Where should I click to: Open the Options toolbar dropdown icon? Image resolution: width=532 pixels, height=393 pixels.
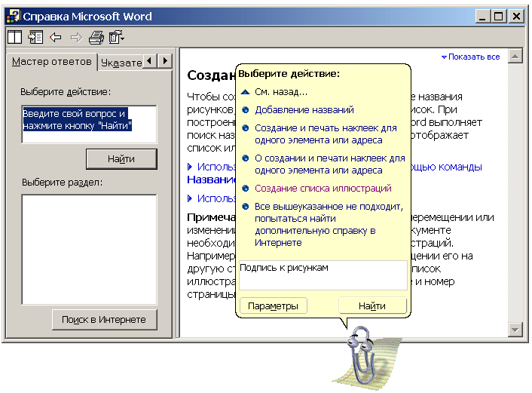click(117, 37)
